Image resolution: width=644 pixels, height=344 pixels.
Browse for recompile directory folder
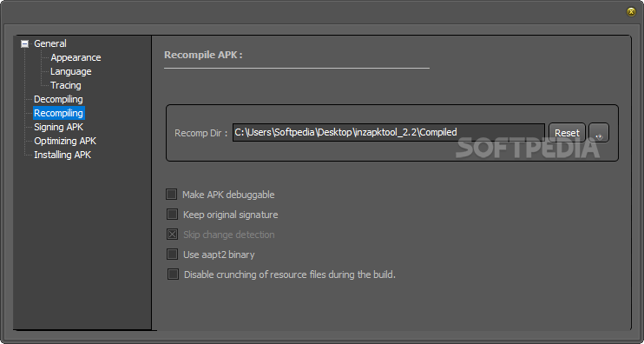pos(599,133)
